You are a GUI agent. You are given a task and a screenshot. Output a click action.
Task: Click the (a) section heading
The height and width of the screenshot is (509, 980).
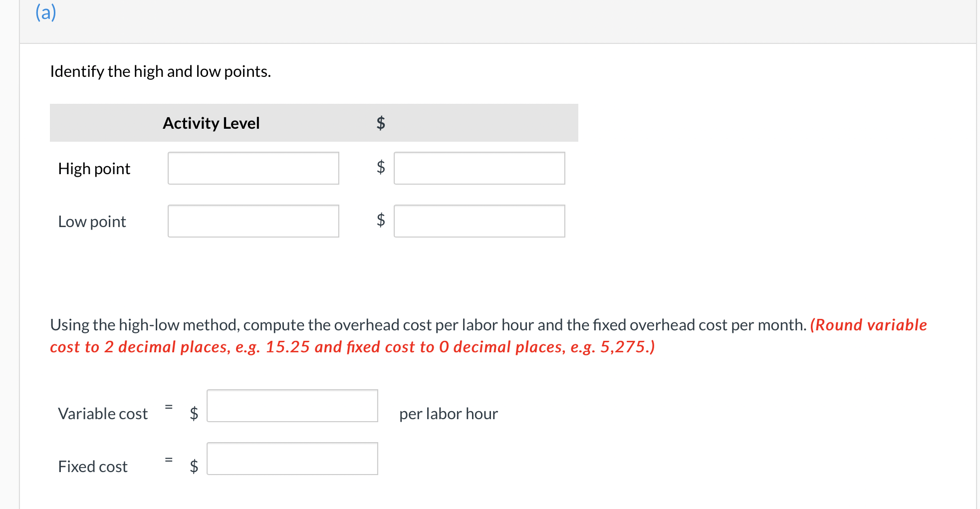tap(46, 12)
